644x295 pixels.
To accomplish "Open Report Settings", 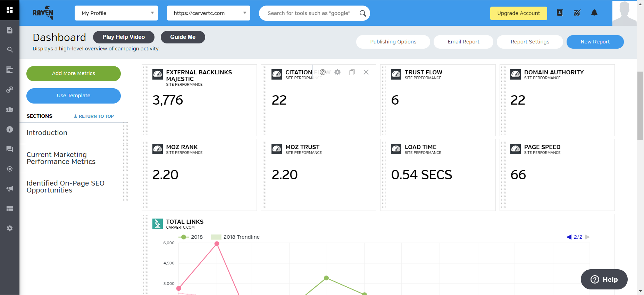I will click(x=530, y=42).
